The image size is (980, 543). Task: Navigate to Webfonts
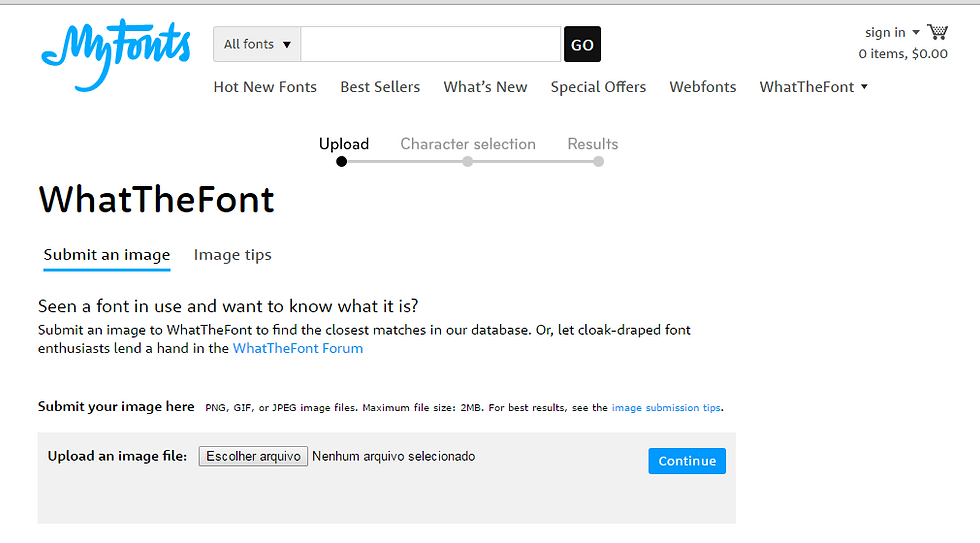tap(702, 87)
